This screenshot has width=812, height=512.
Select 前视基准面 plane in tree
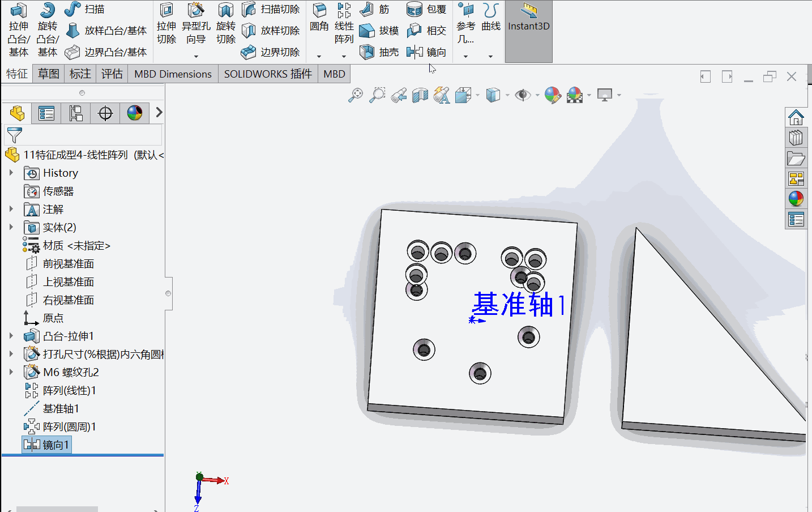pos(59,263)
